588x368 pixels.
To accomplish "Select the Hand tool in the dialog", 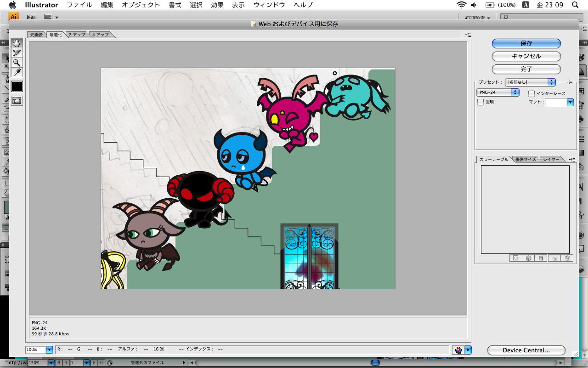I will [17, 43].
